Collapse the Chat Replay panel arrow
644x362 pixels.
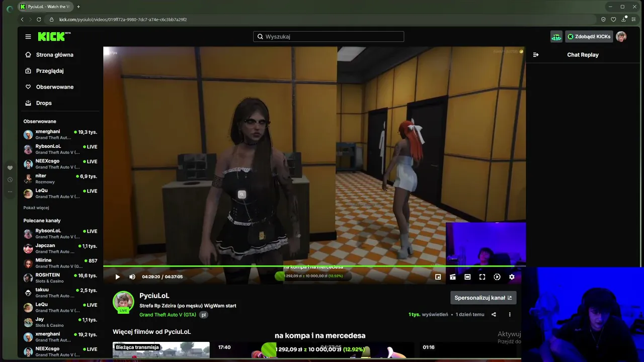[x=536, y=55]
